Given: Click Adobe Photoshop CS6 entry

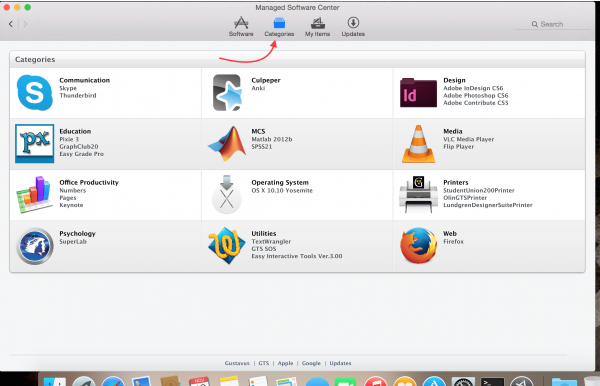Looking at the screenshot, I should (476, 96).
